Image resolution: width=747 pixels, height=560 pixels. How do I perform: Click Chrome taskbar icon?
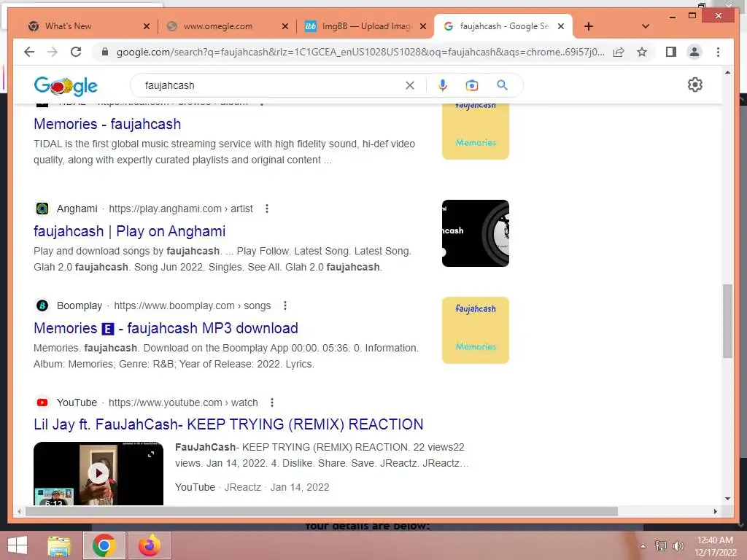click(x=104, y=545)
